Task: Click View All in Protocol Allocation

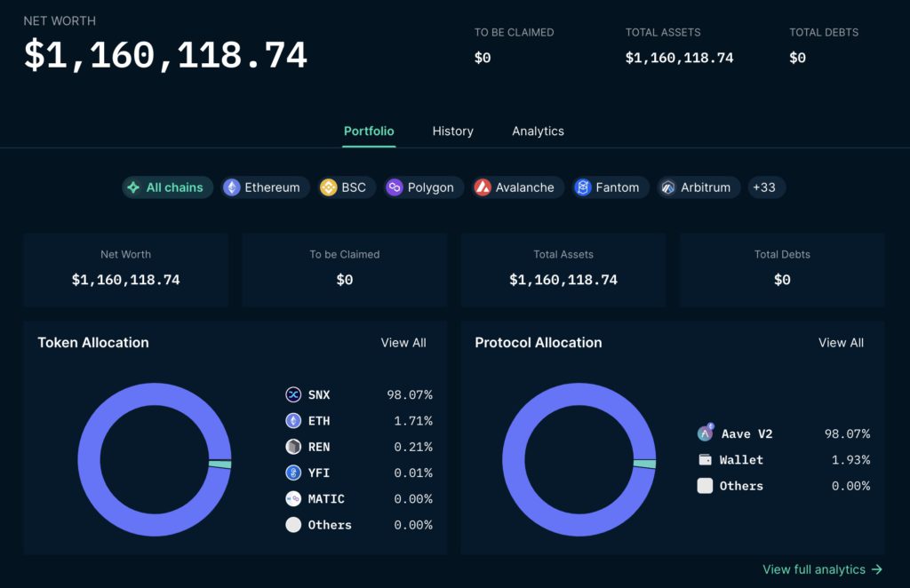Action: point(841,343)
